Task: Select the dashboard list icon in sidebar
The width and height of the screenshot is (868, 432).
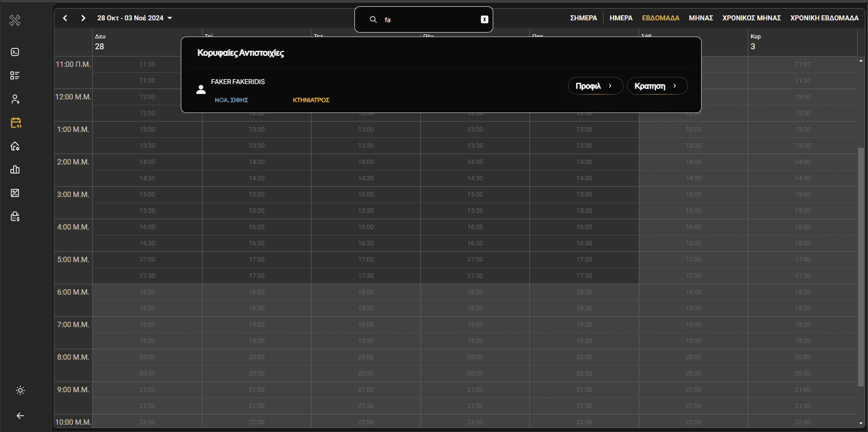Action: [15, 75]
